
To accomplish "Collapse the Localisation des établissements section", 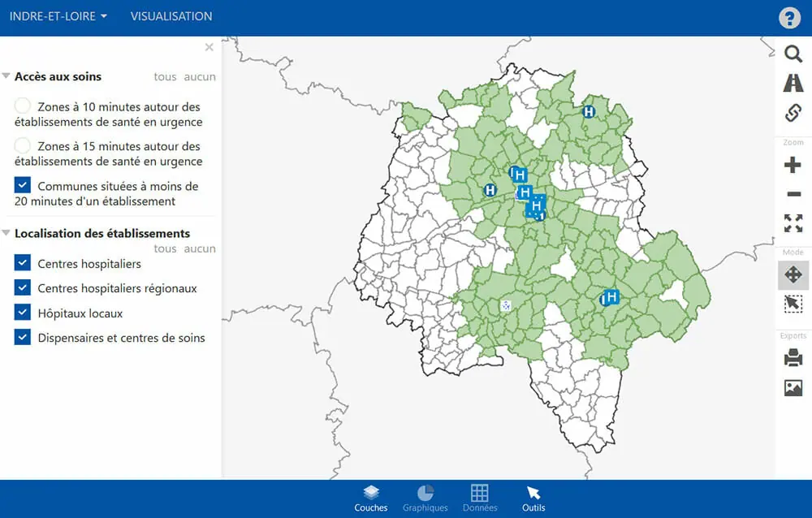I will 6,233.
